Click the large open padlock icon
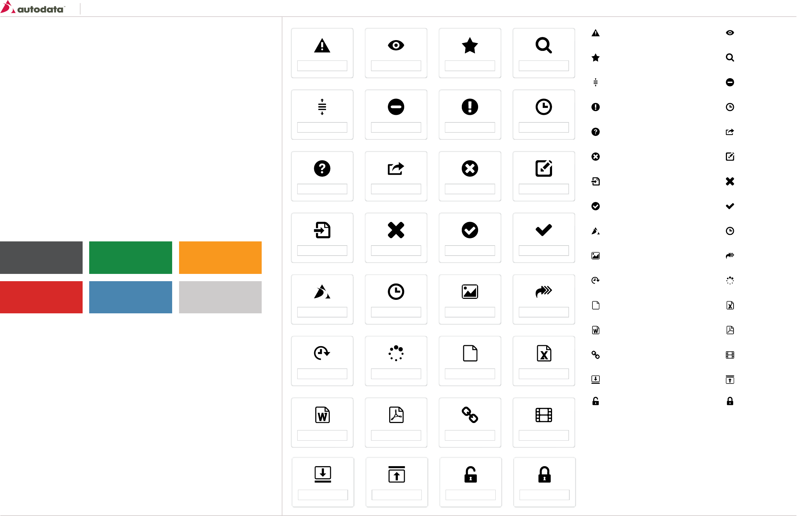Screen dimensions: 812x516 pos(470,474)
